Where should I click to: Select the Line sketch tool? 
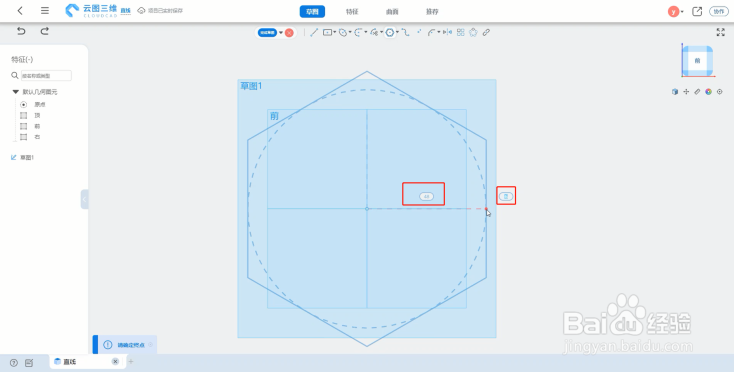(x=314, y=32)
